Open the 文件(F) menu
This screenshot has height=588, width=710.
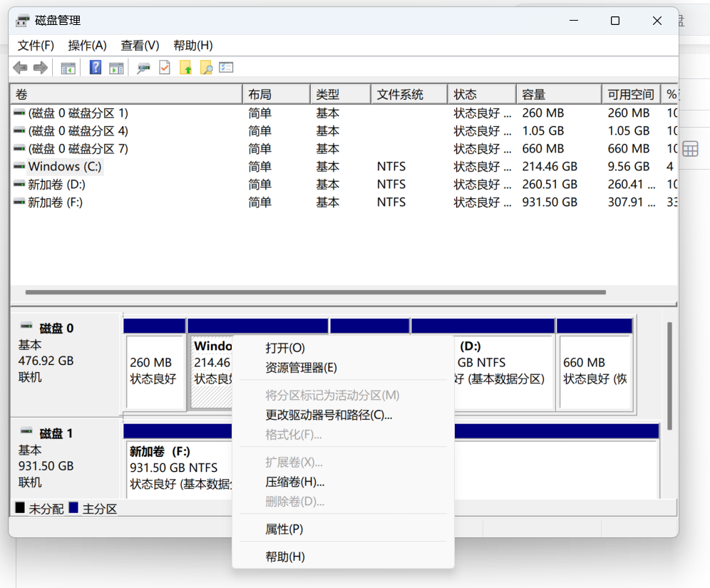click(36, 46)
